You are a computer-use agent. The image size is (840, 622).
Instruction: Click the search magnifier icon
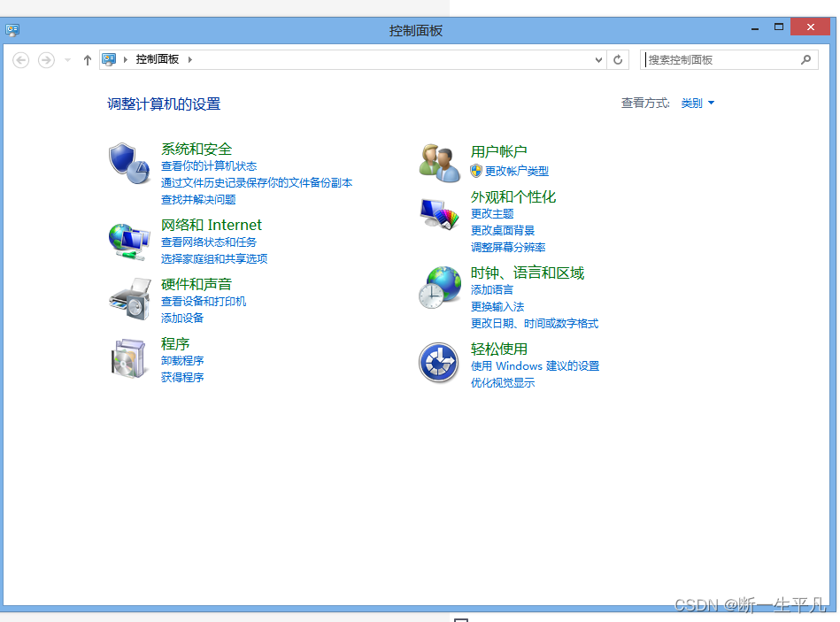804,59
